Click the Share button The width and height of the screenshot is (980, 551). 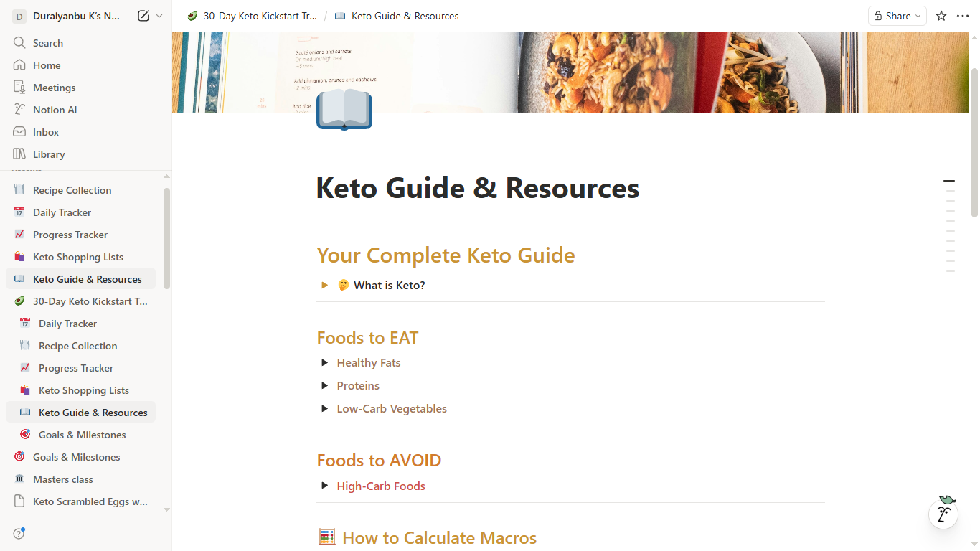[897, 16]
